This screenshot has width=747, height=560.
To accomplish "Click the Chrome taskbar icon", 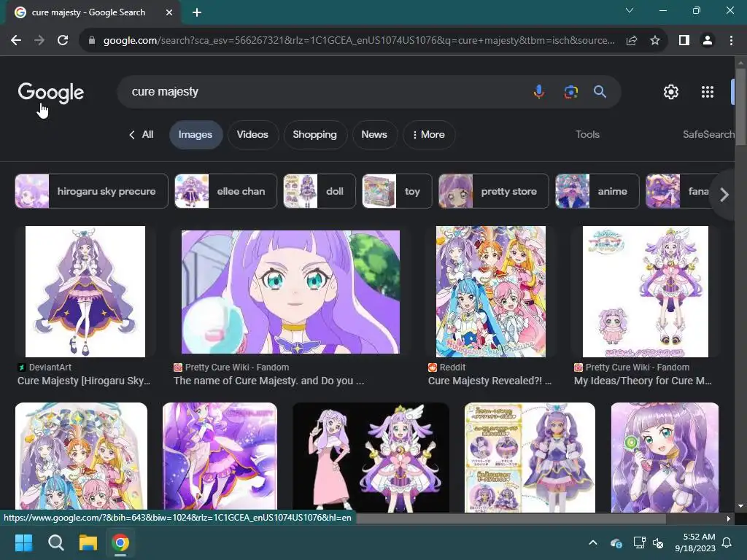I will [x=120, y=542].
